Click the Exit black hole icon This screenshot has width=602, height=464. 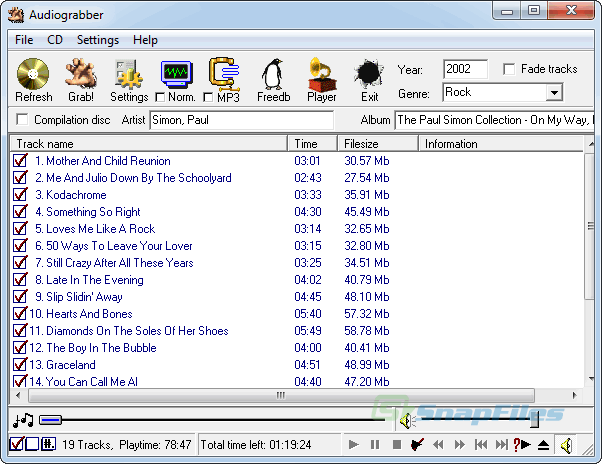click(369, 73)
